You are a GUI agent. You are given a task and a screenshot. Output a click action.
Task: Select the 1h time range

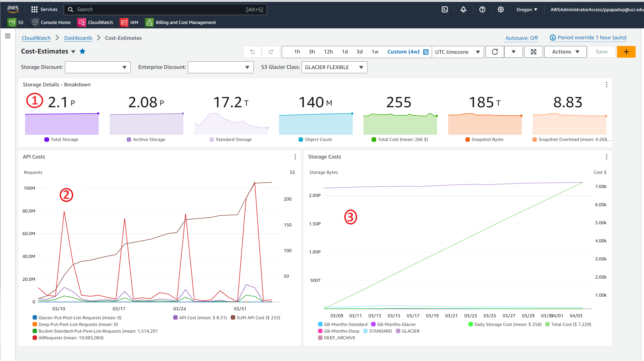(297, 52)
